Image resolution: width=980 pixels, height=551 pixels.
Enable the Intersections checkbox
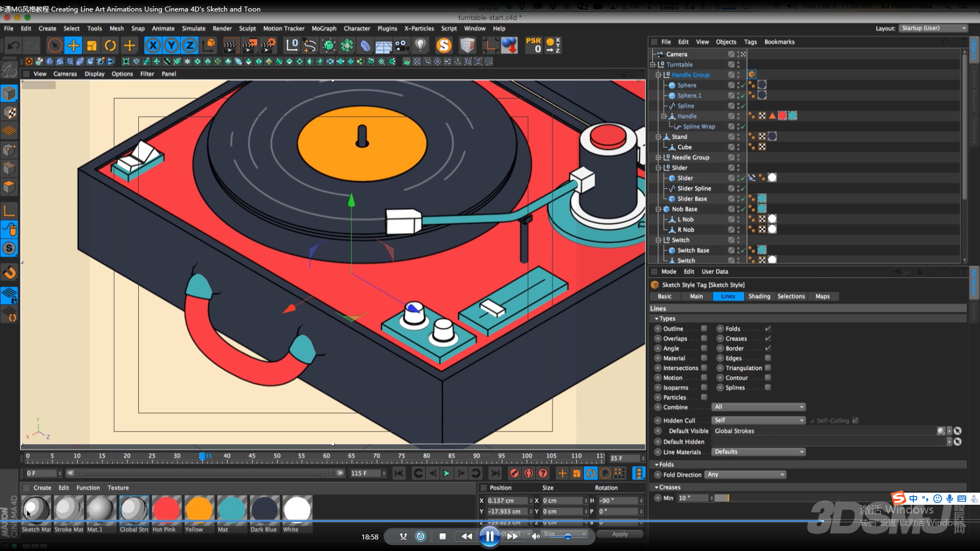(x=704, y=368)
